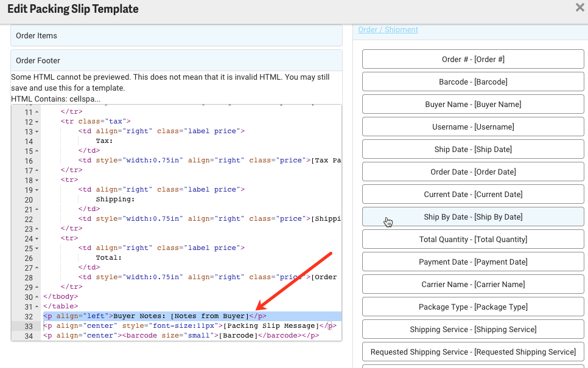Viewport: 588px width, 368px height.
Task: Open the Order / Shipment link
Action: click(x=388, y=30)
